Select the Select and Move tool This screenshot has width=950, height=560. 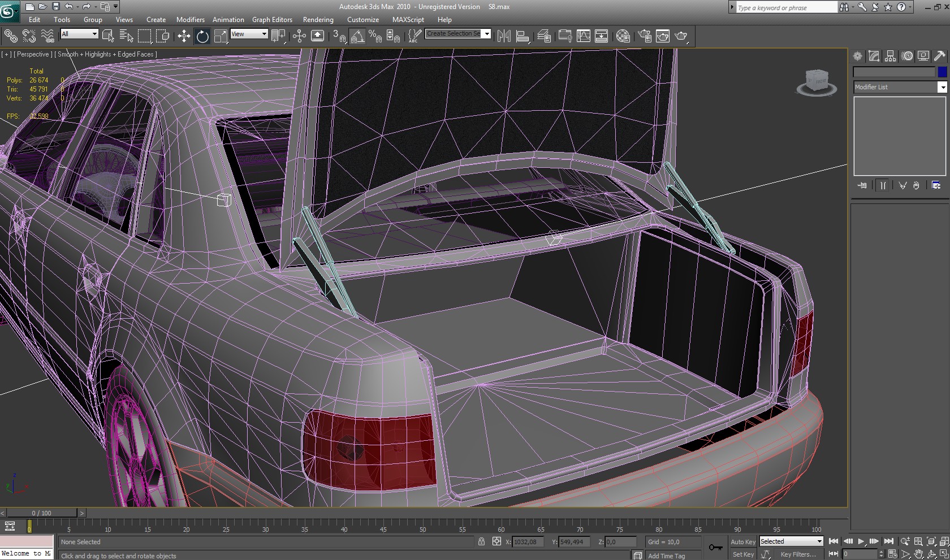point(184,37)
